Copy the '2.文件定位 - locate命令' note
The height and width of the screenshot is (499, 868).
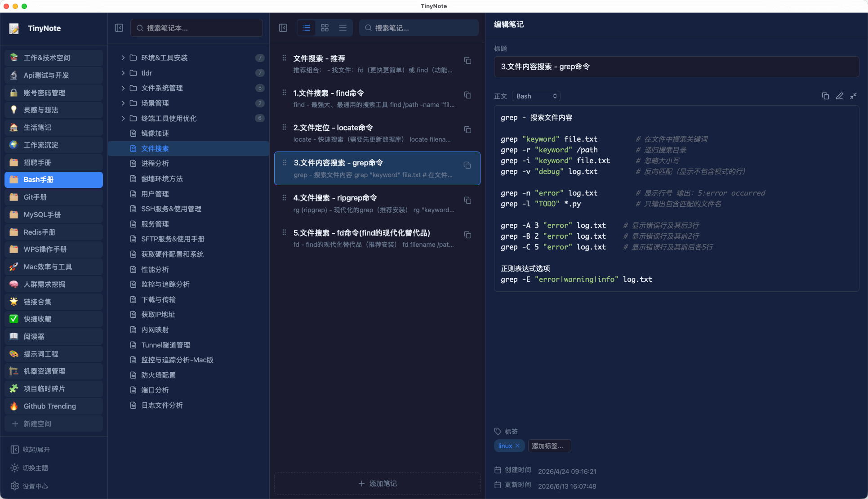pos(467,129)
